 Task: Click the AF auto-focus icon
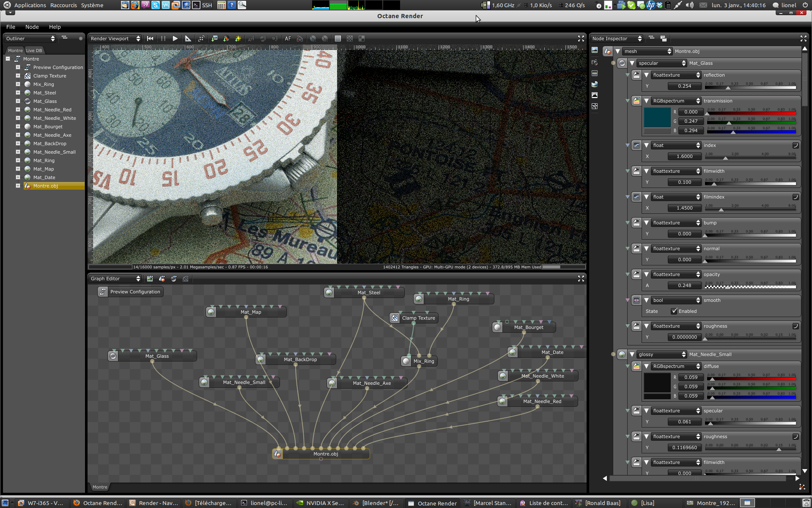click(288, 39)
